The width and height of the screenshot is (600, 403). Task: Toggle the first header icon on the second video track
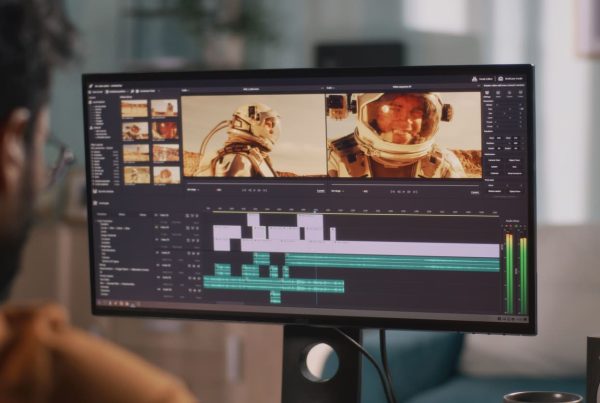(188, 228)
